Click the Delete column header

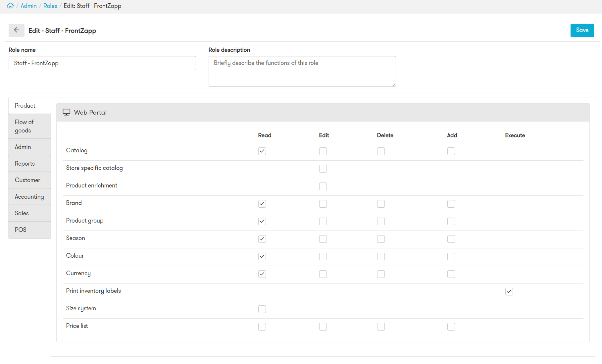point(385,135)
